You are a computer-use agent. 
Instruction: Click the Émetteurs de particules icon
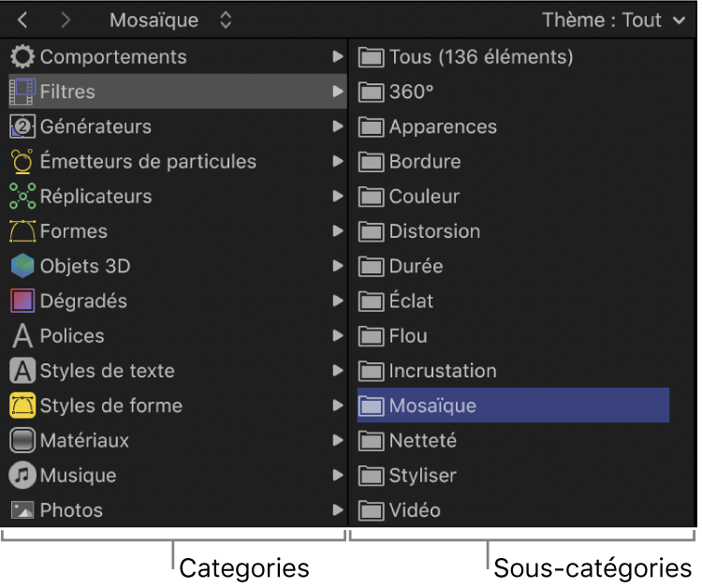coord(22,162)
